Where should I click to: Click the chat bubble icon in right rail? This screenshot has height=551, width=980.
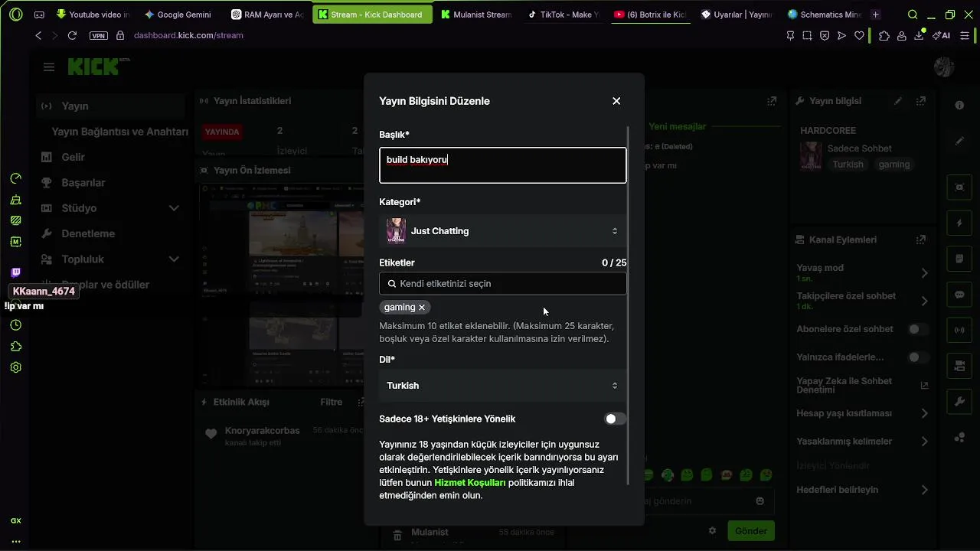click(x=959, y=295)
